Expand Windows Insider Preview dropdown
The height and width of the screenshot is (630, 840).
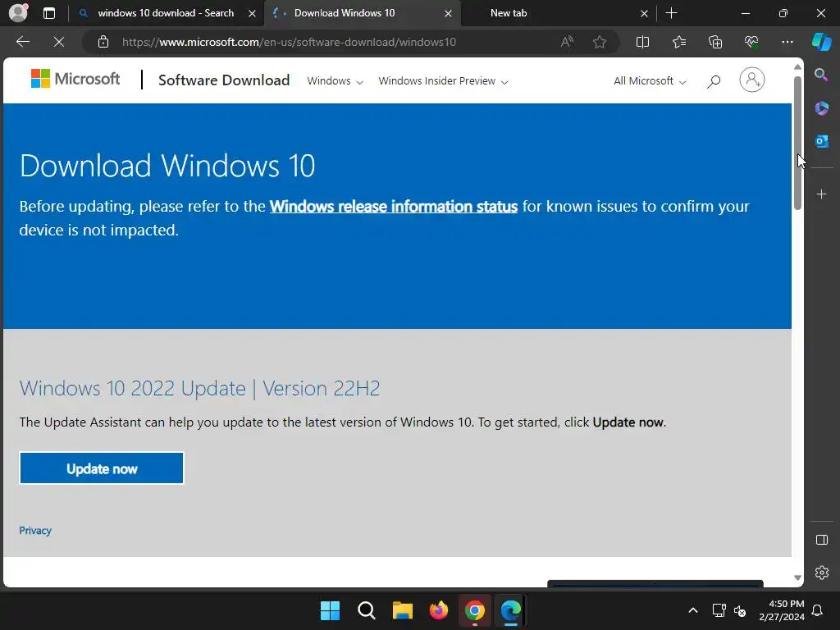pos(443,81)
